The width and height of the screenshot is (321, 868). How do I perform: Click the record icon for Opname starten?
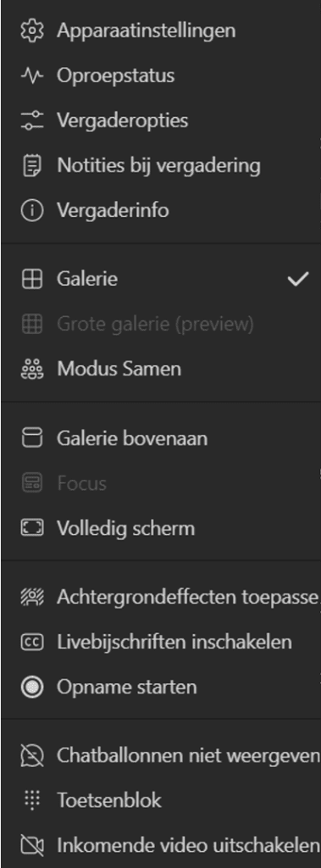click(31, 687)
